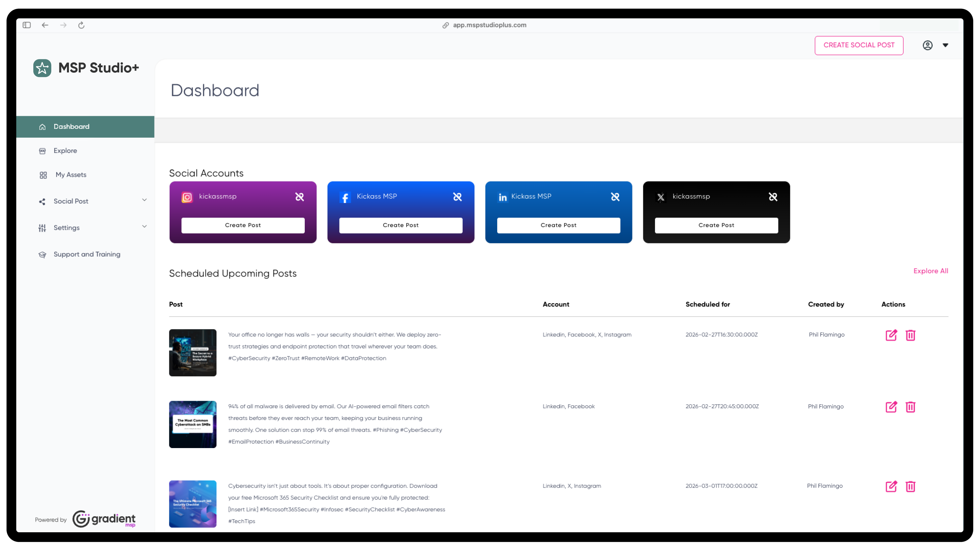Disconnect the X kickassmsp account

coord(773,196)
